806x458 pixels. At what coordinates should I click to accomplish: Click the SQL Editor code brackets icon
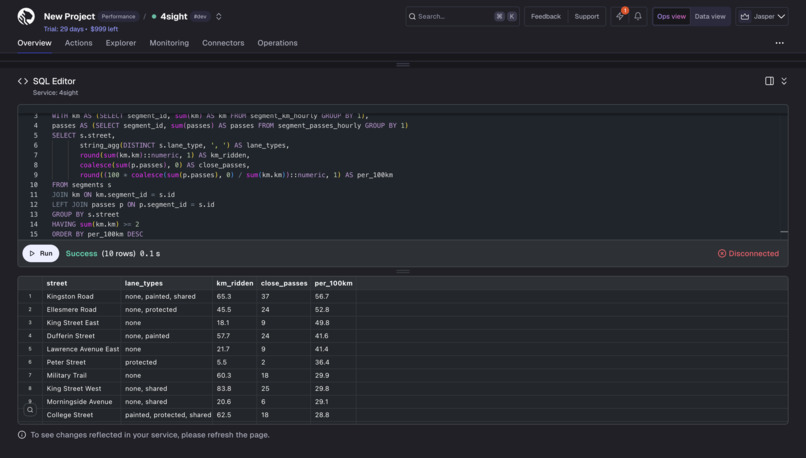[23, 81]
